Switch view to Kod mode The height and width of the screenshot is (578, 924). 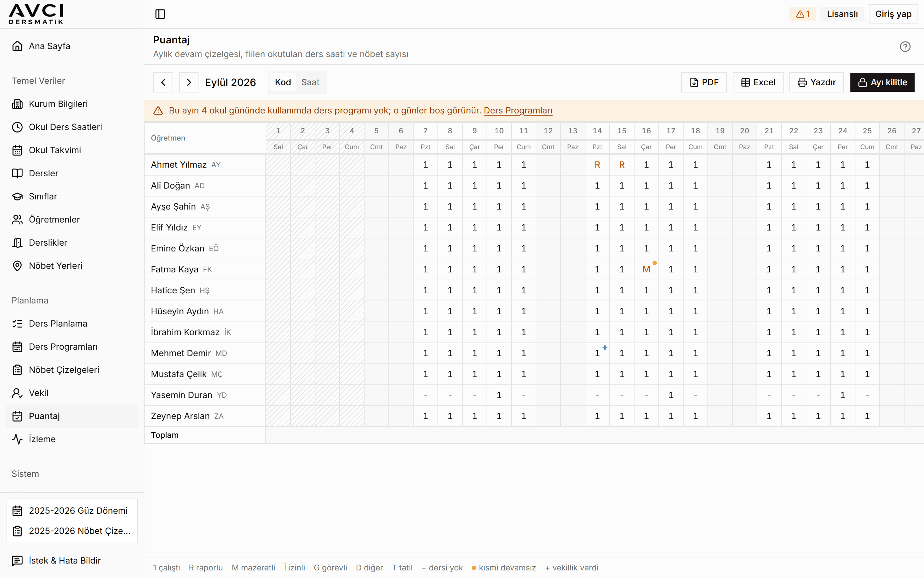pos(283,82)
